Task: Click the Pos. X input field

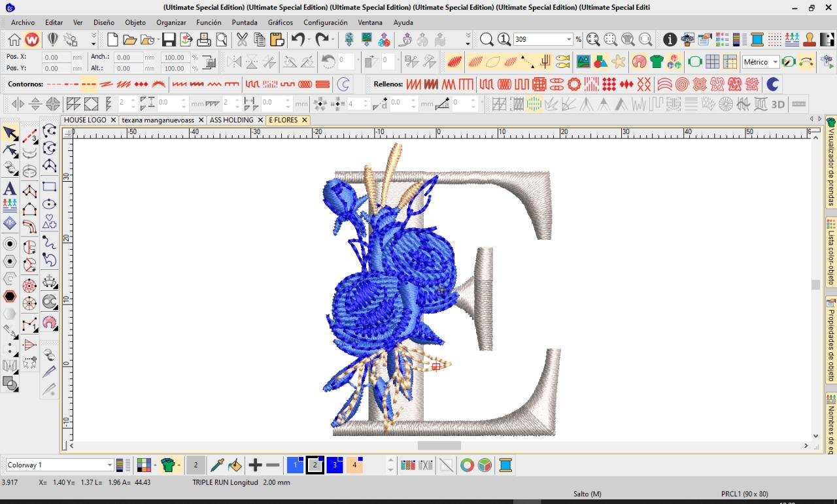Action: [x=56, y=57]
